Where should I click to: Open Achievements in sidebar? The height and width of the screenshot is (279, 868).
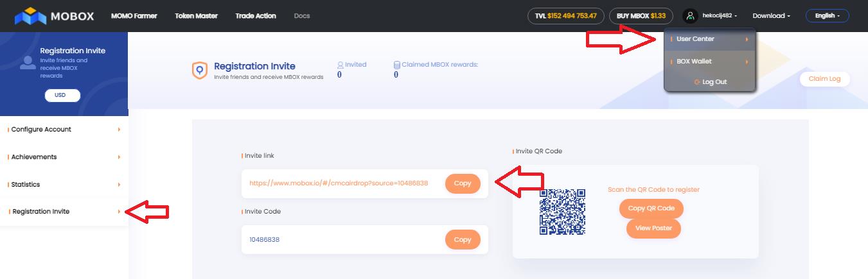point(64,157)
